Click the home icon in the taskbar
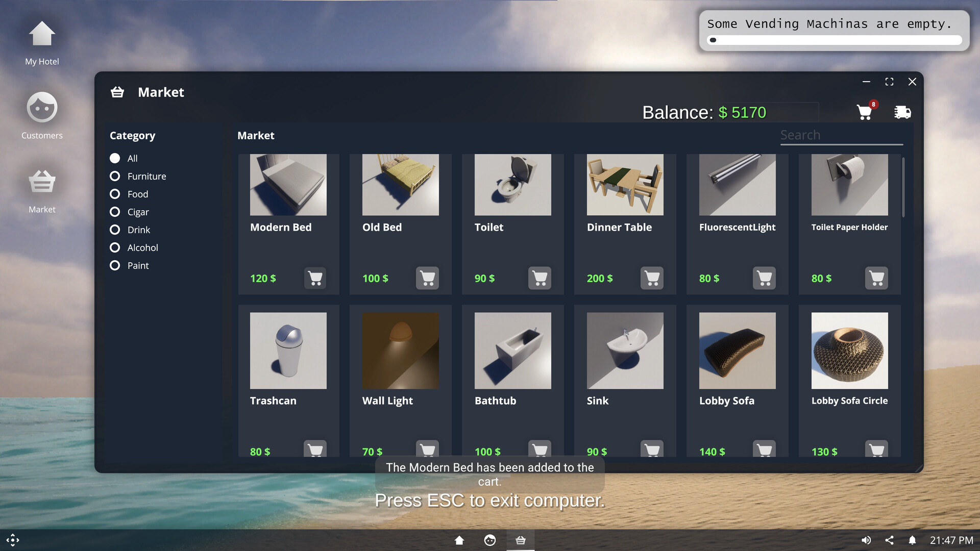The height and width of the screenshot is (551, 980). (459, 540)
